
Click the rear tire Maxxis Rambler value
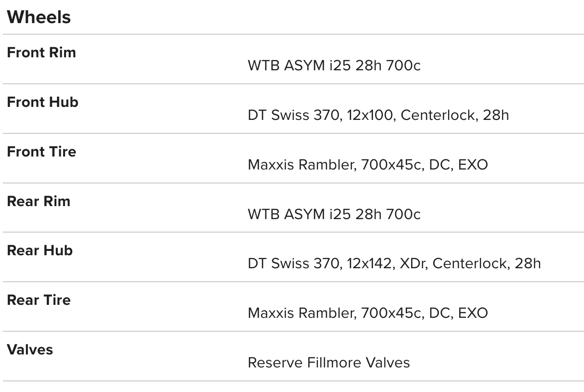tap(368, 313)
